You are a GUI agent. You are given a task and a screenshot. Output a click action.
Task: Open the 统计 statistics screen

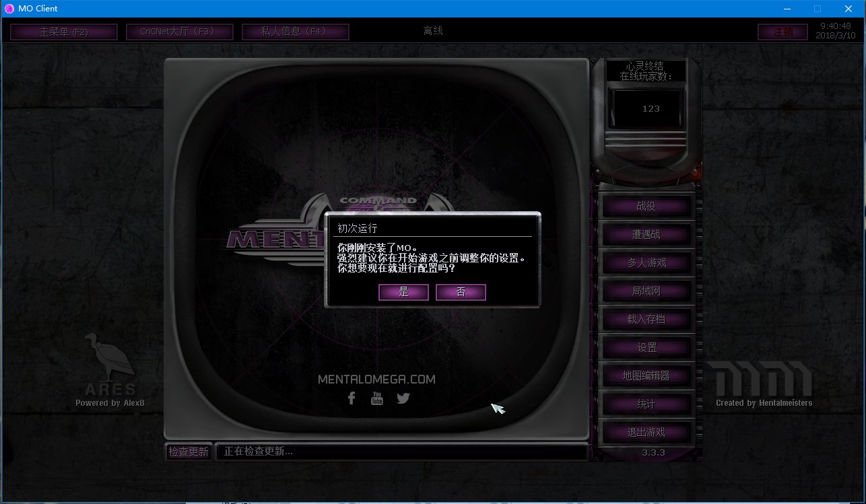click(x=646, y=404)
